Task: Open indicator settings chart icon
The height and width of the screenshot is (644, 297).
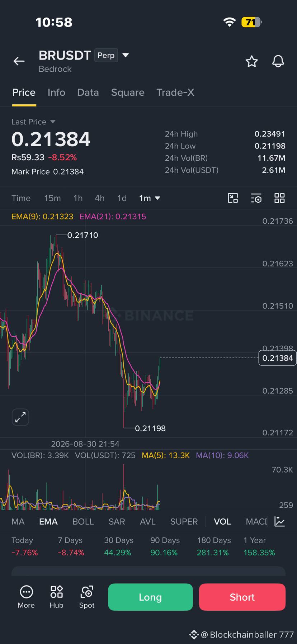Action: [x=280, y=521]
